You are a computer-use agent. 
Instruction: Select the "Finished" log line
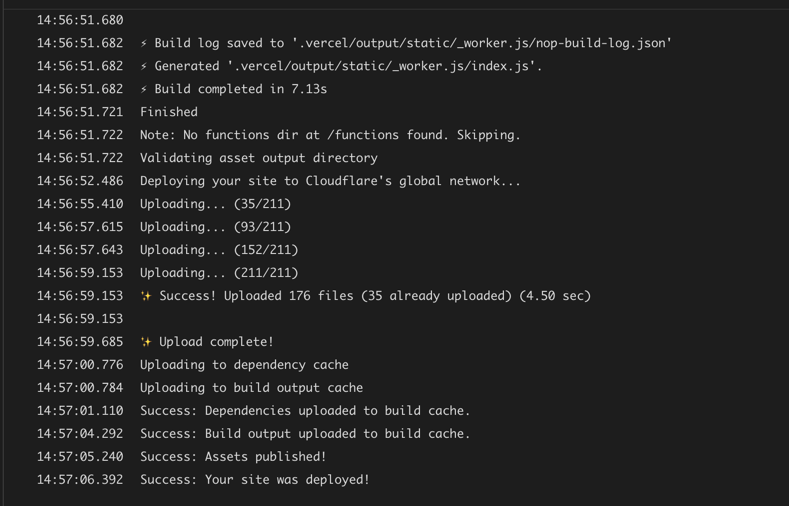click(x=169, y=112)
